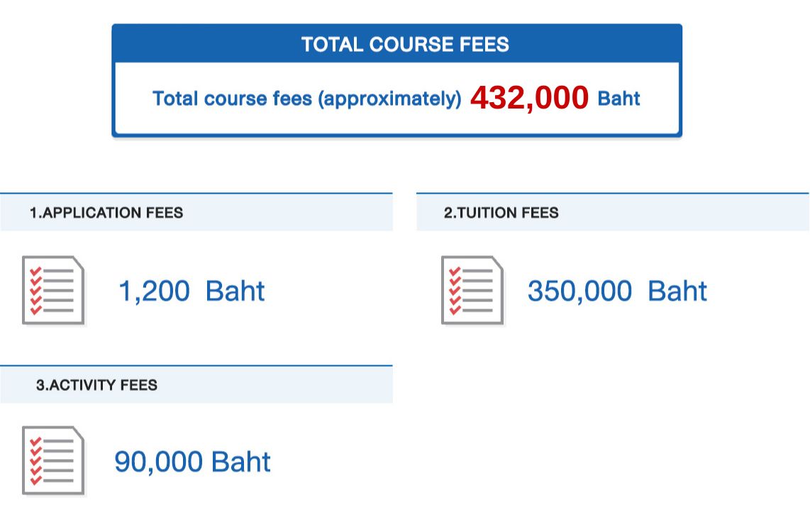Click top red checkmark in Application Fees icon
Image resolution: width=810 pixels, height=532 pixels.
pyautogui.click(x=36, y=271)
